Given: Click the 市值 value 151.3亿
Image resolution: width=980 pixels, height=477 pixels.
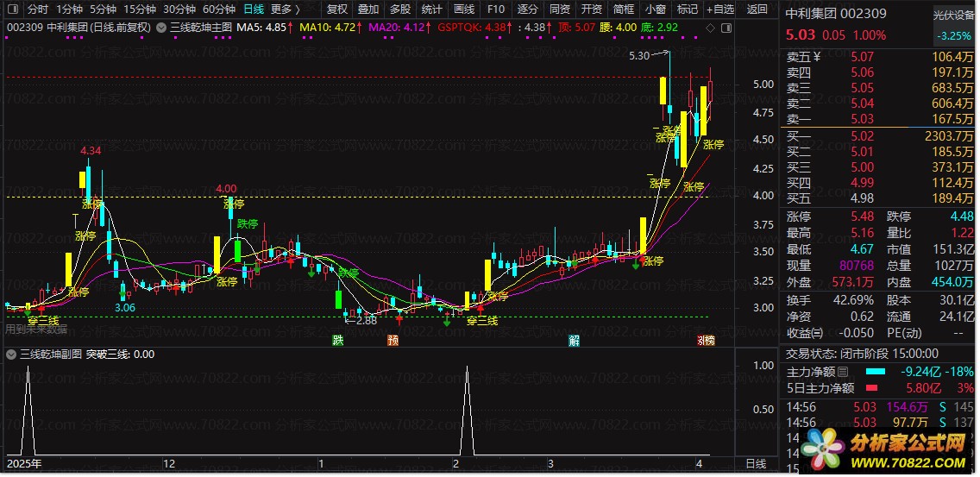Looking at the screenshot, I should click(953, 250).
